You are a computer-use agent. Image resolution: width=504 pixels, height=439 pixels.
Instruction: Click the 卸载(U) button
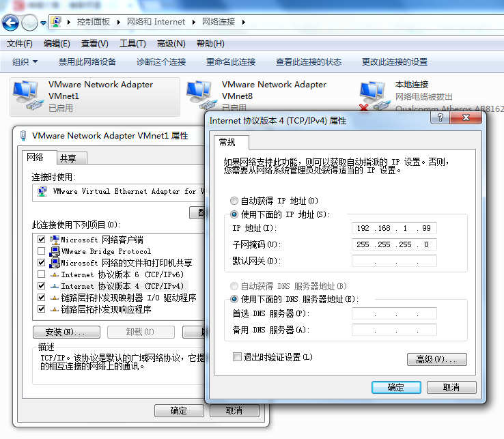click(x=141, y=332)
